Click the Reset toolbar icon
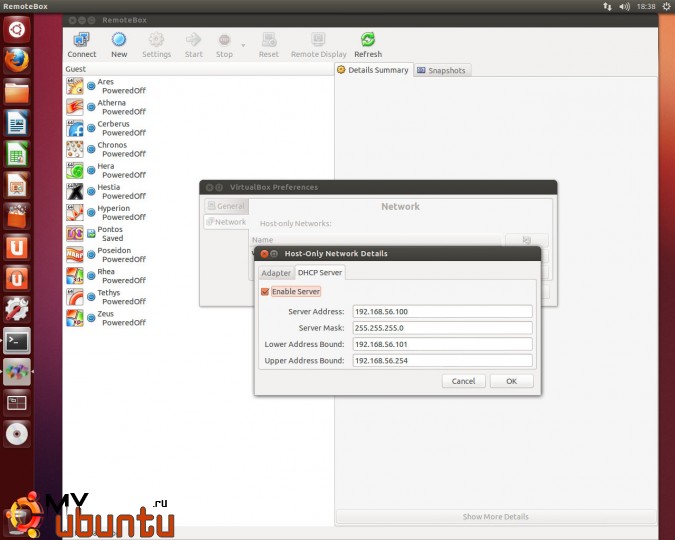The image size is (675, 540). 269,41
